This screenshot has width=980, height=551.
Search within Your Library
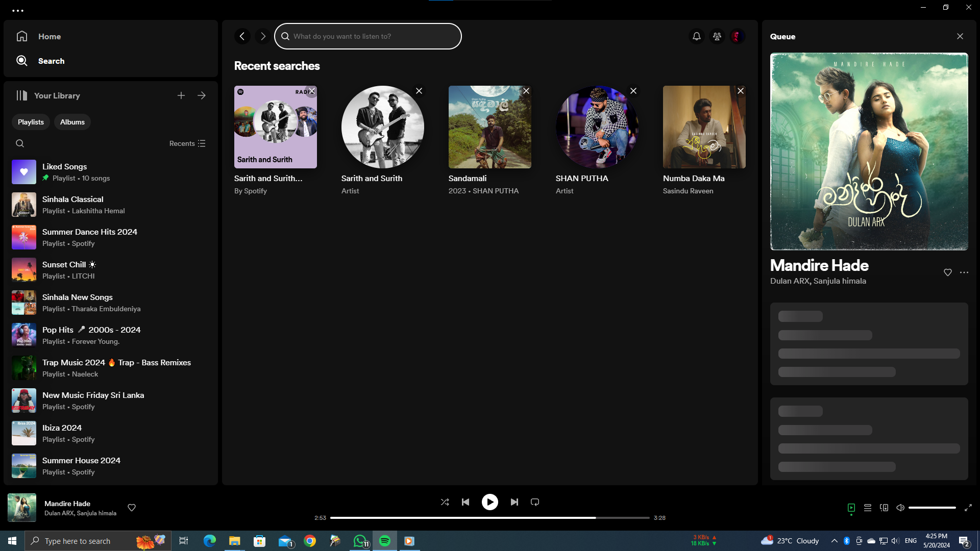(20, 143)
